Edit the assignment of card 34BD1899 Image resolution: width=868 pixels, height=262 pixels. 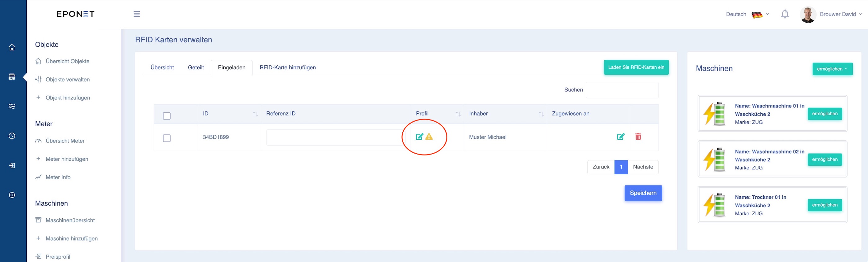[621, 137]
